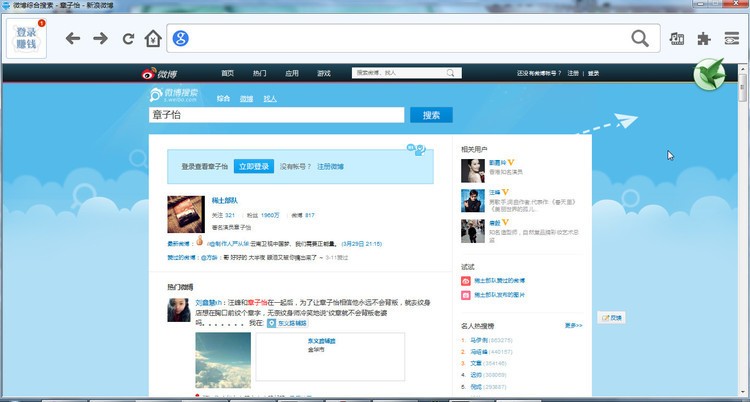Click the @制作人严从华 mention link
Viewport: 750px width, 402px height.
tap(228, 244)
